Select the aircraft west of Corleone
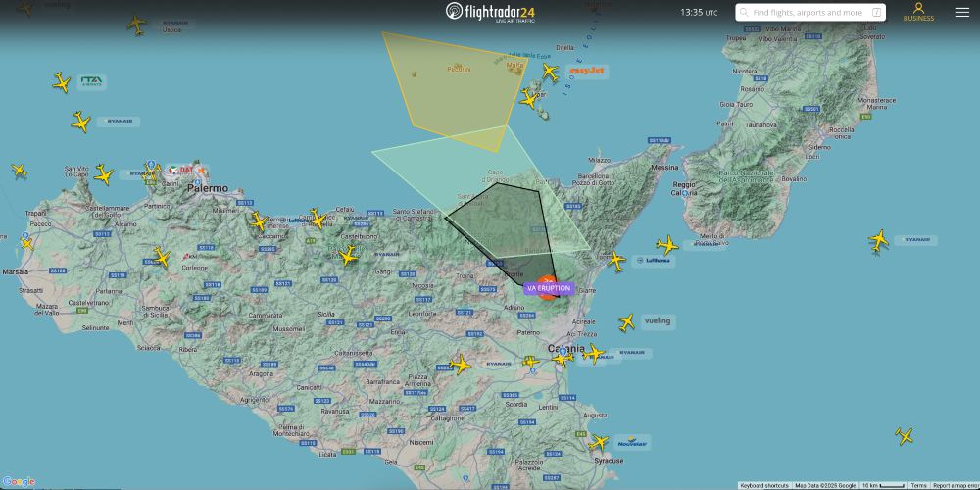 click(162, 257)
